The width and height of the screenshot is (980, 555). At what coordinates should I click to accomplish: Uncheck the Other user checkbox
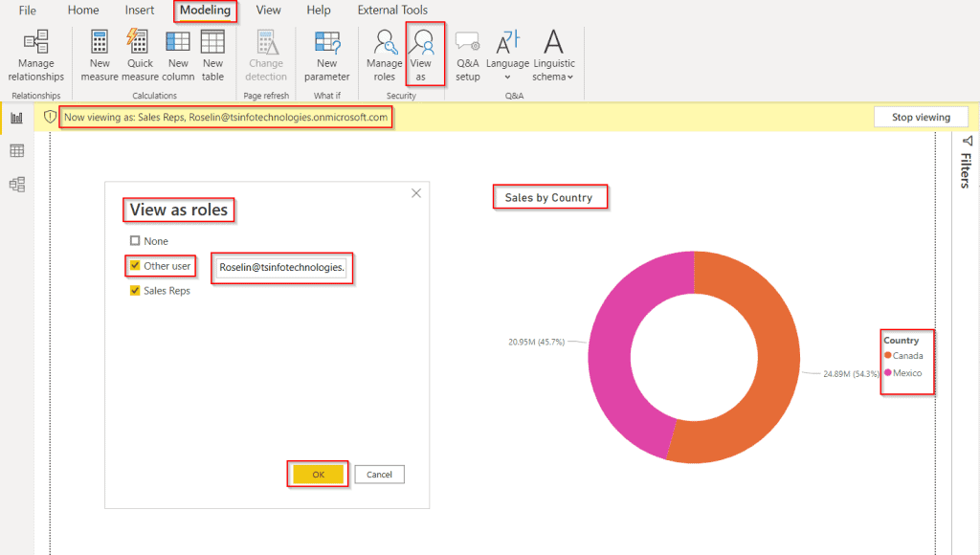[x=135, y=266]
